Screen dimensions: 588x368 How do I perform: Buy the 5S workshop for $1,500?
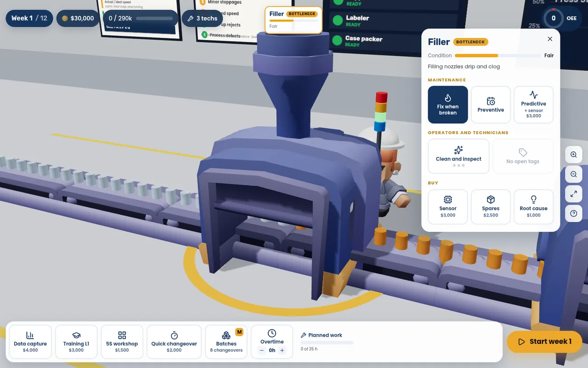(x=122, y=342)
